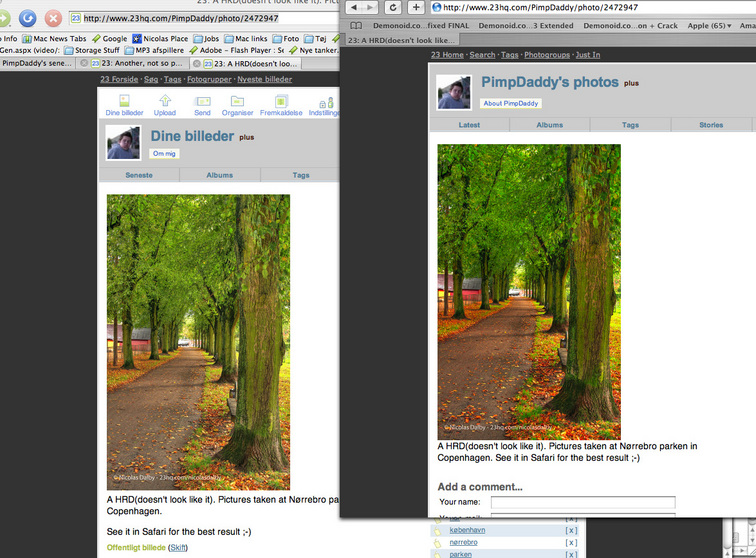Open the 'Demonoid.co...on + Crack' bookmark
Screen dimensions: 756x558
[631, 26]
